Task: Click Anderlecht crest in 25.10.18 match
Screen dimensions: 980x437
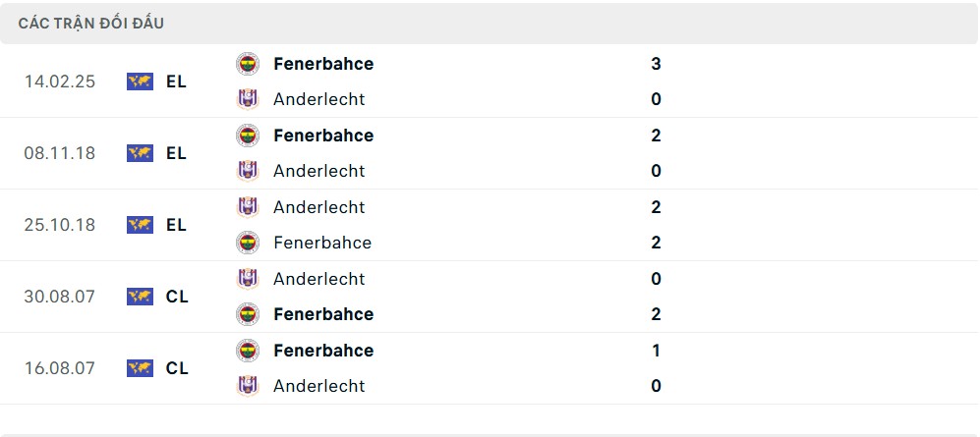Action: coord(248,207)
